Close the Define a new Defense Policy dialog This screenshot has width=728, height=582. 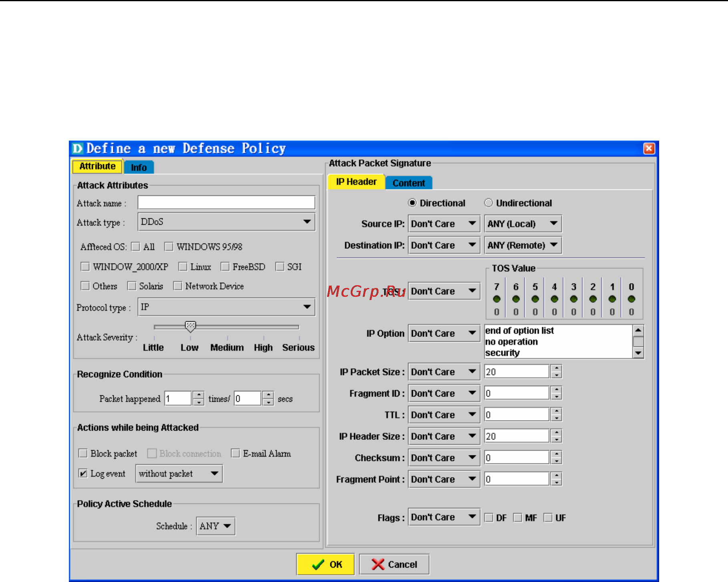click(x=649, y=149)
